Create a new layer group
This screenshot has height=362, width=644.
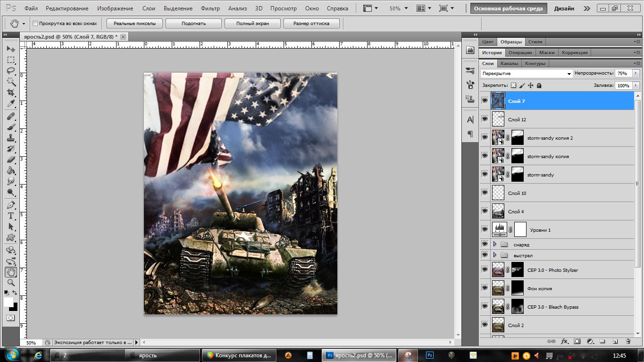[602, 341]
